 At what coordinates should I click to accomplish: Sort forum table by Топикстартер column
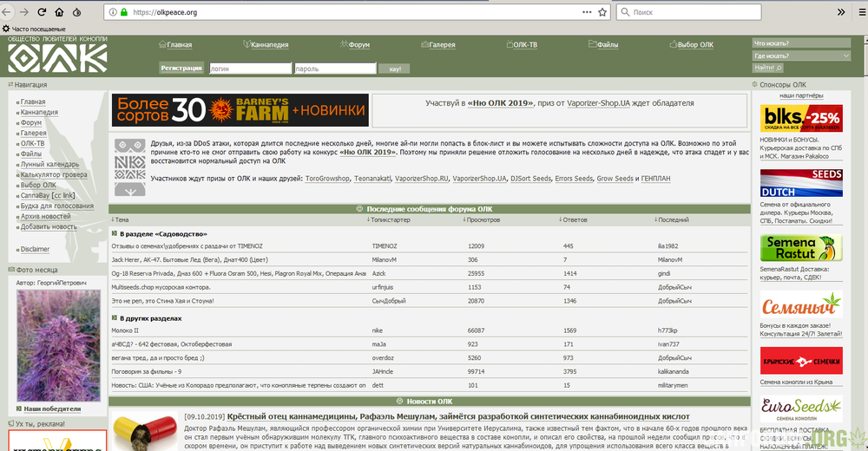pyautogui.click(x=389, y=219)
